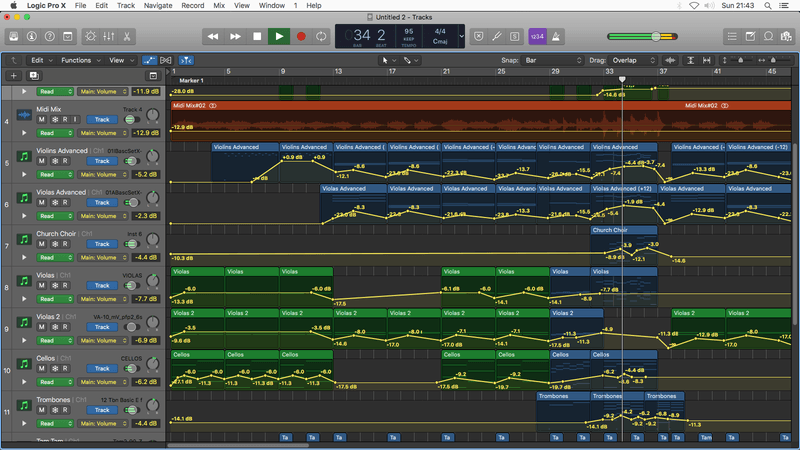
Task: Click the tempo value 95
Action: coord(409,32)
